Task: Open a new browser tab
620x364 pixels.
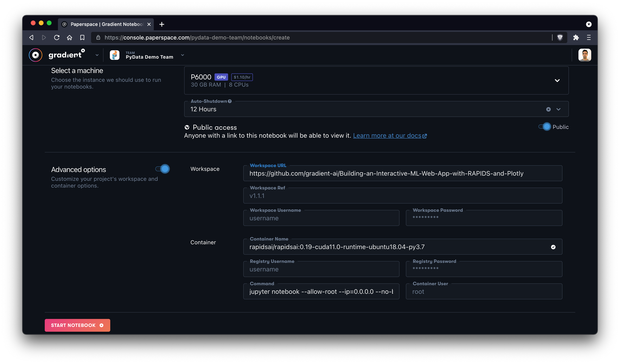Action: tap(162, 24)
